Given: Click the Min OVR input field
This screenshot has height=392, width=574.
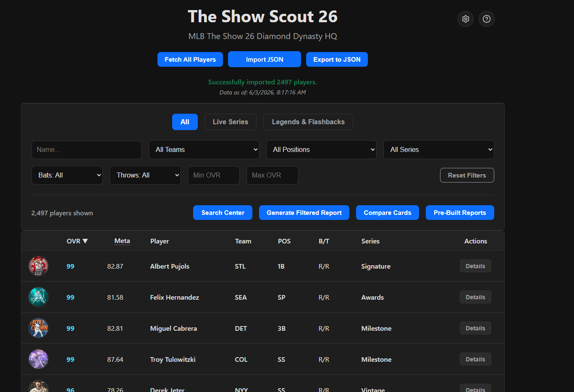Looking at the screenshot, I should pyautogui.click(x=214, y=175).
